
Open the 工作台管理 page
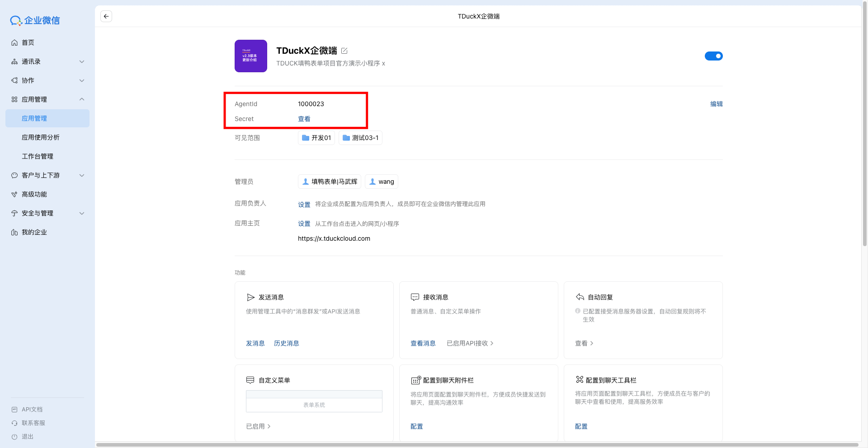click(38, 156)
